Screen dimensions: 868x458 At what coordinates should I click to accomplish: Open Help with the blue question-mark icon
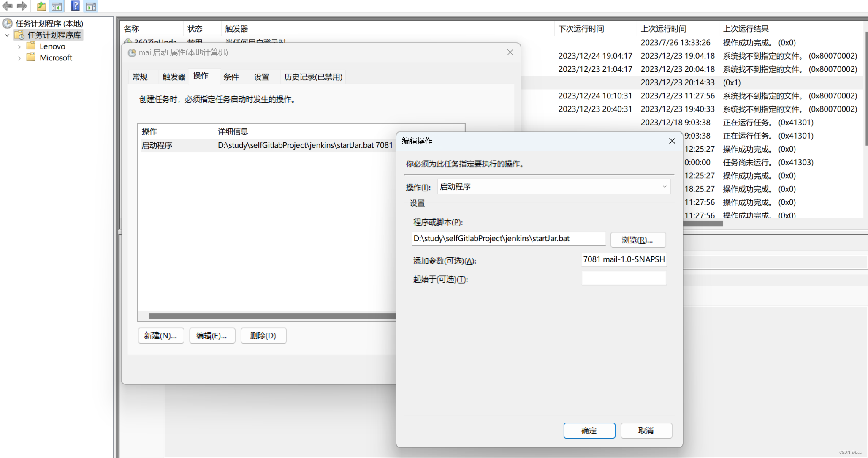(75, 6)
